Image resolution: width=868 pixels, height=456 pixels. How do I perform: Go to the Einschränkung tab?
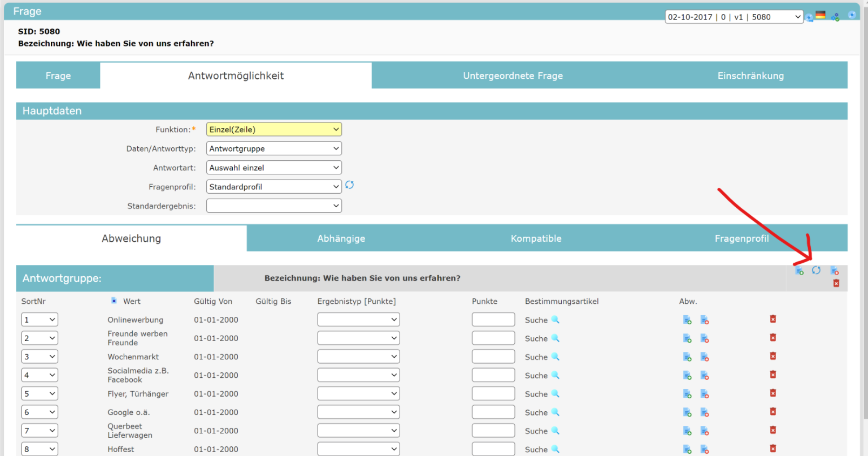(750, 76)
